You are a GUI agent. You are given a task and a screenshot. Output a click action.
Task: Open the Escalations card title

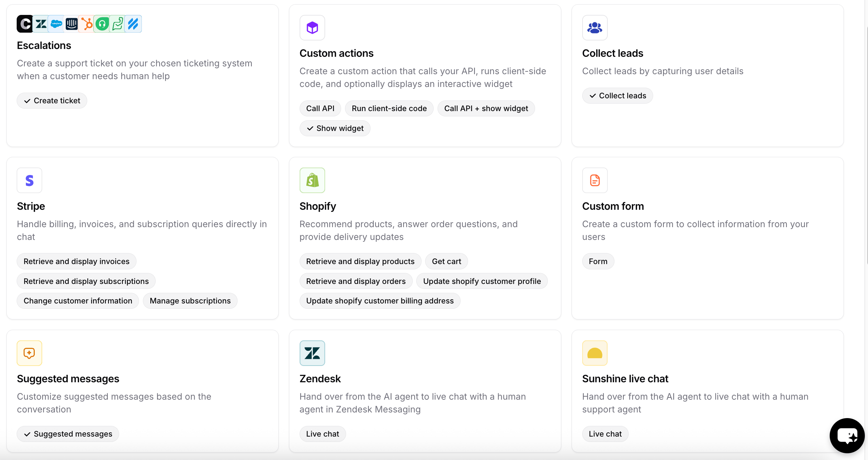point(44,45)
